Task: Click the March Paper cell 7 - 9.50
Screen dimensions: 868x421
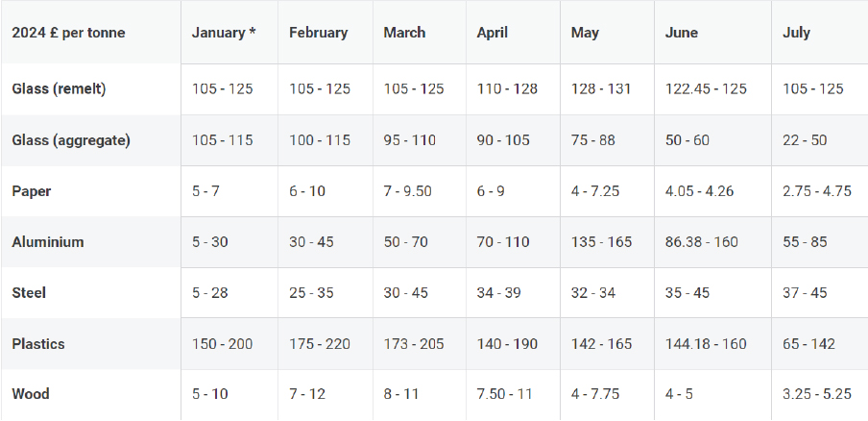Action: 407,191
